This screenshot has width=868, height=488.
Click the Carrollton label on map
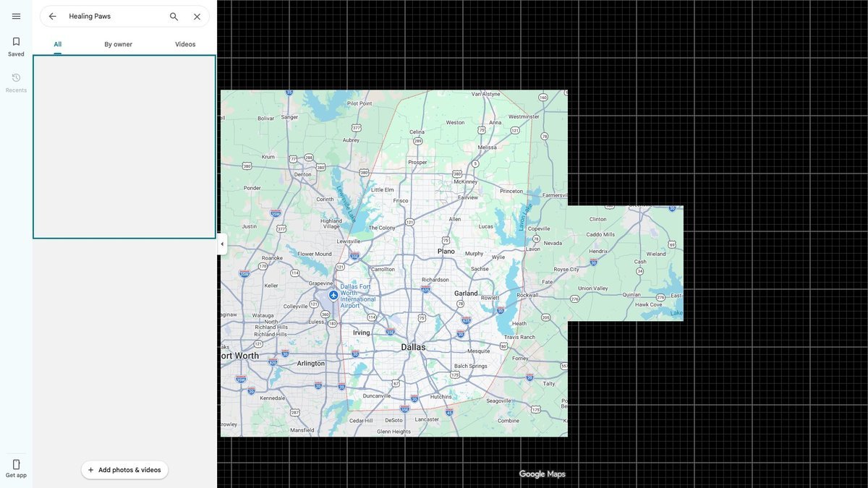[x=383, y=269]
